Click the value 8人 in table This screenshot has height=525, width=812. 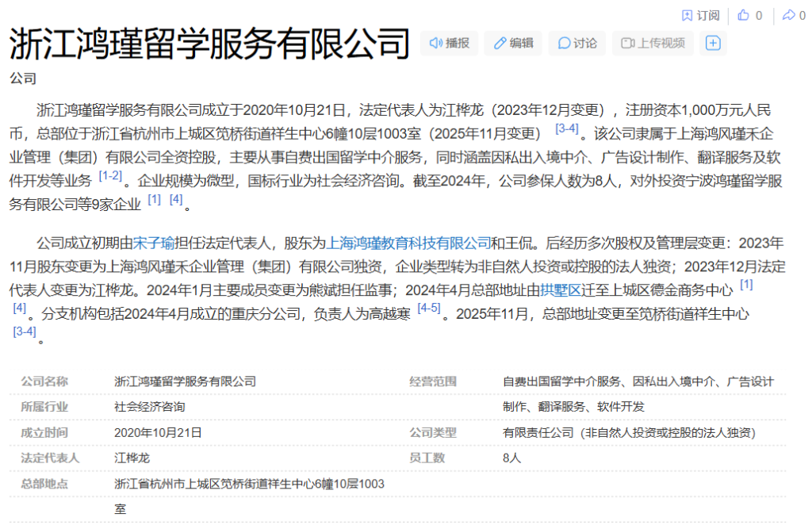click(511, 458)
